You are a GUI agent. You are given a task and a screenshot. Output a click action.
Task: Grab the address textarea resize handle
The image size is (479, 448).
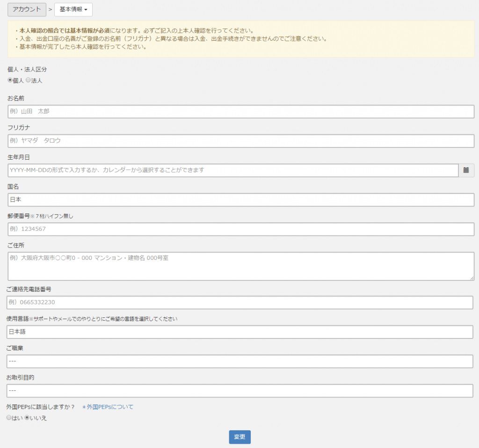472,278
